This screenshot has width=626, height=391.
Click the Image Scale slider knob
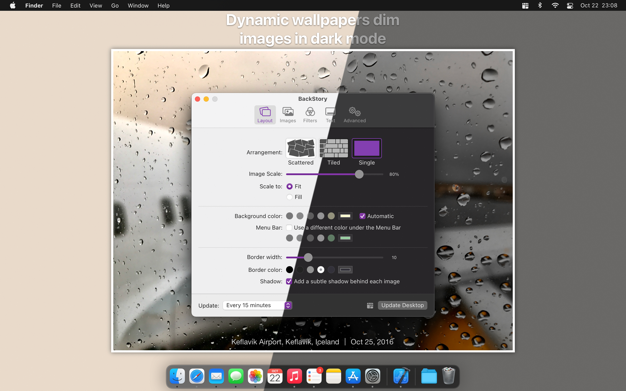pos(359,174)
